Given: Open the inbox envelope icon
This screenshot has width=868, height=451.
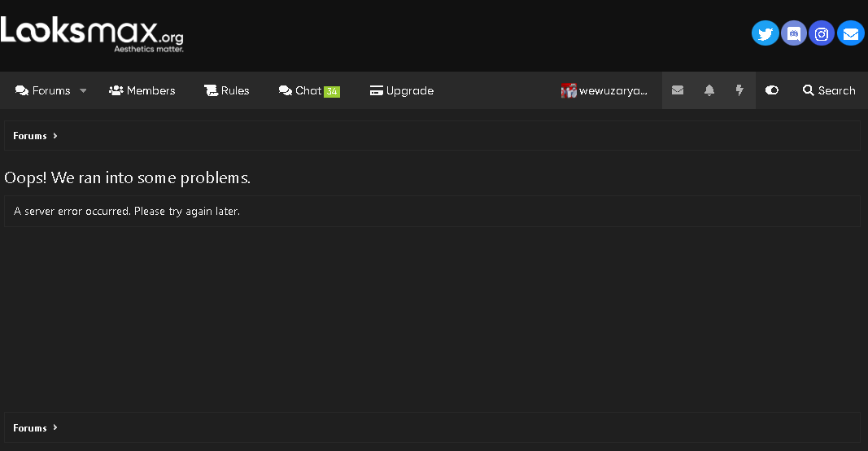Looking at the screenshot, I should pos(678,90).
